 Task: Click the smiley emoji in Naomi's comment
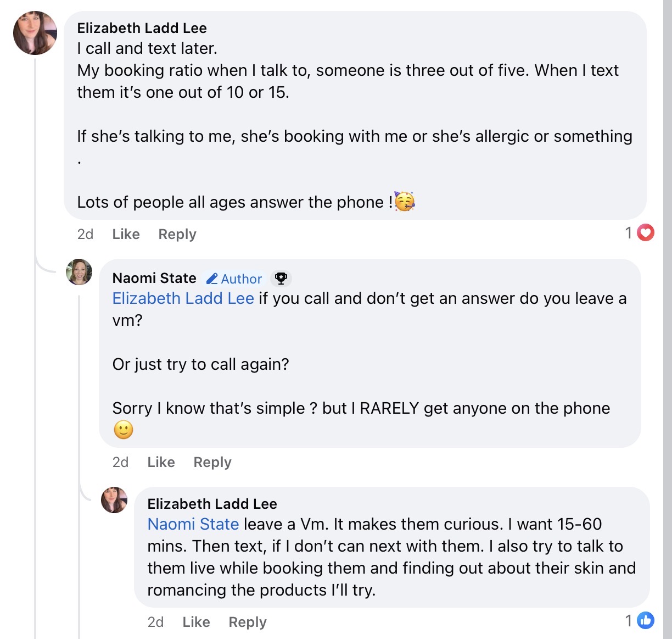[124, 430]
